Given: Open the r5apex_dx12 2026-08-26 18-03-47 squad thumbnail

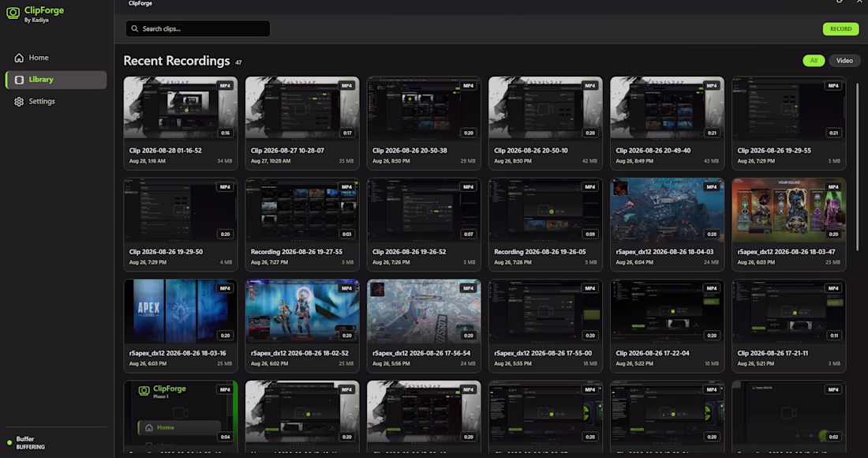Looking at the screenshot, I should coord(789,208).
